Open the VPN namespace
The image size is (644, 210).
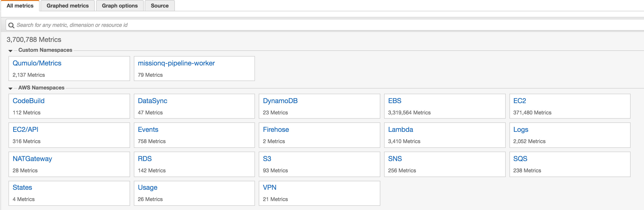(270, 188)
